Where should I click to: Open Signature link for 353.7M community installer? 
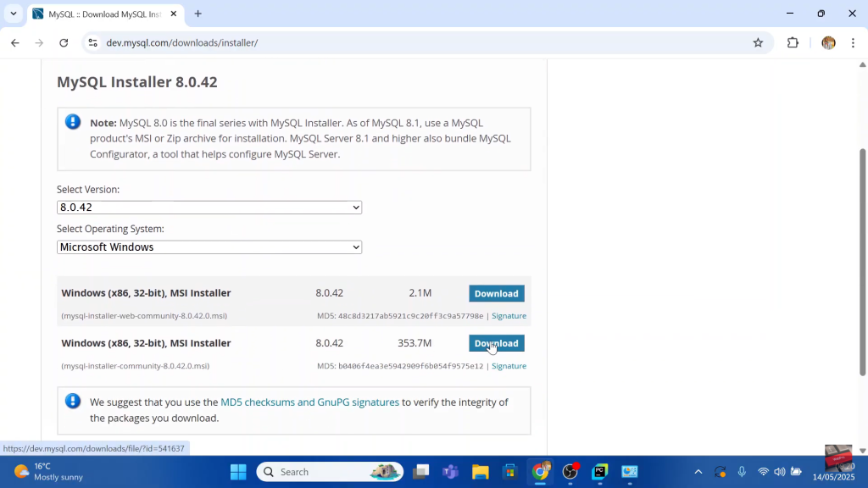[x=509, y=366]
